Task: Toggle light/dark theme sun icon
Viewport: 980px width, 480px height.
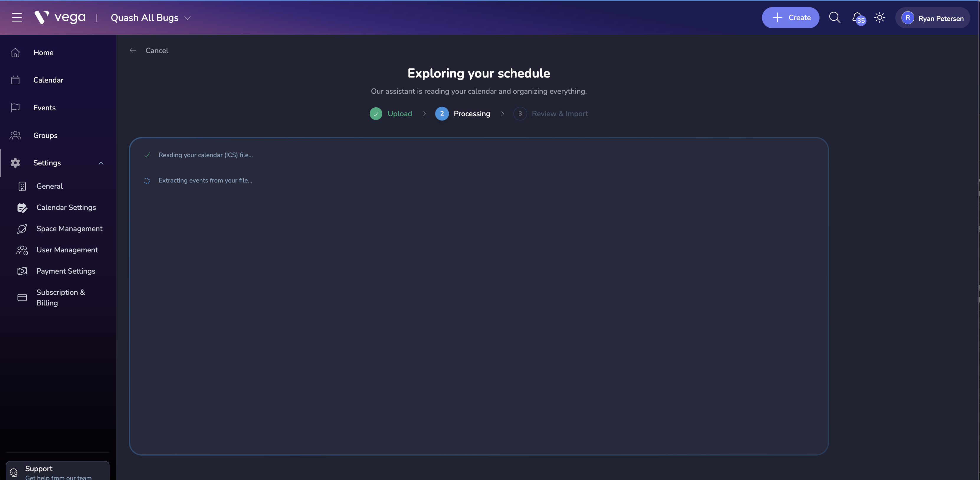Action: pos(880,17)
